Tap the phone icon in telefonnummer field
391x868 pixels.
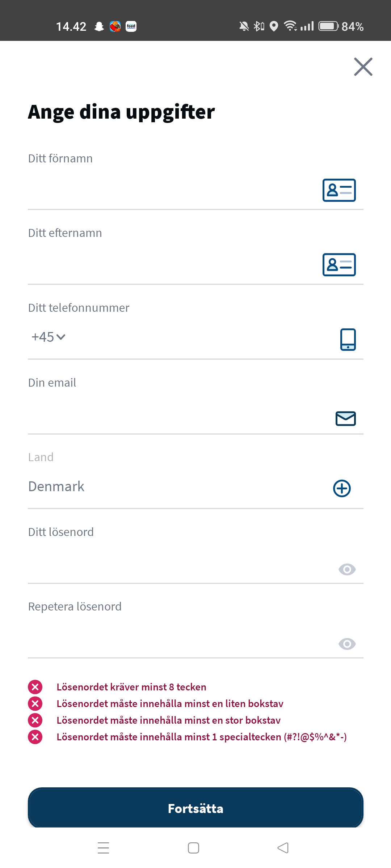[348, 339]
